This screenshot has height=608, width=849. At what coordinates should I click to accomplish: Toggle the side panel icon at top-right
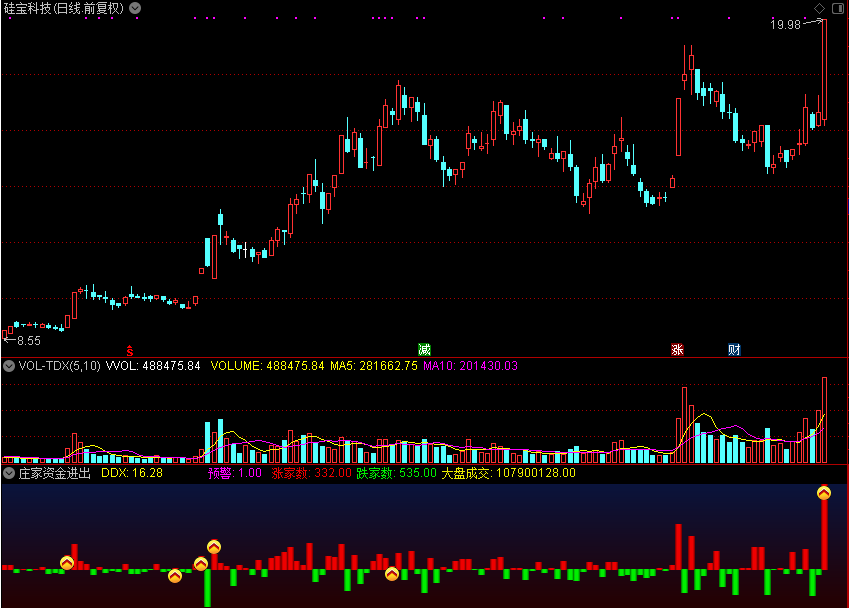click(838, 8)
